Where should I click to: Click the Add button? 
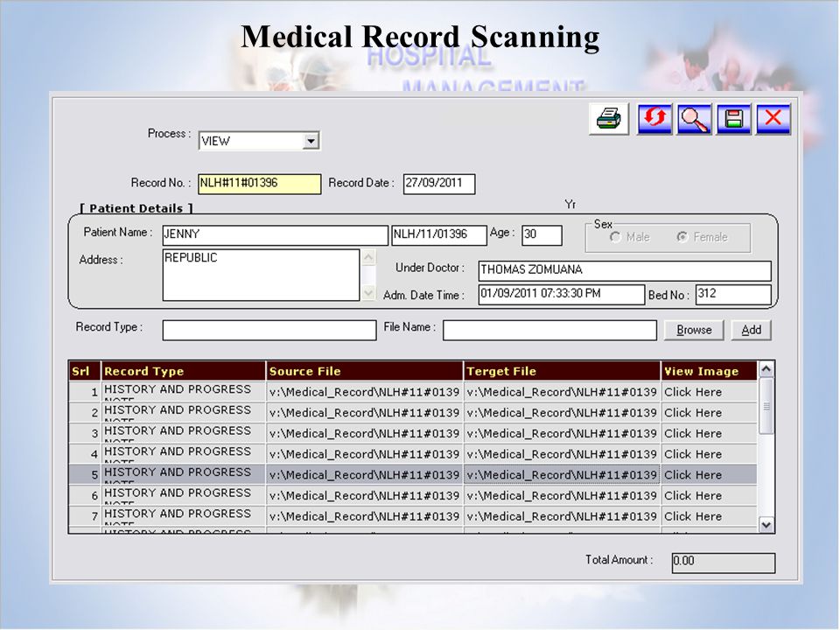click(751, 330)
